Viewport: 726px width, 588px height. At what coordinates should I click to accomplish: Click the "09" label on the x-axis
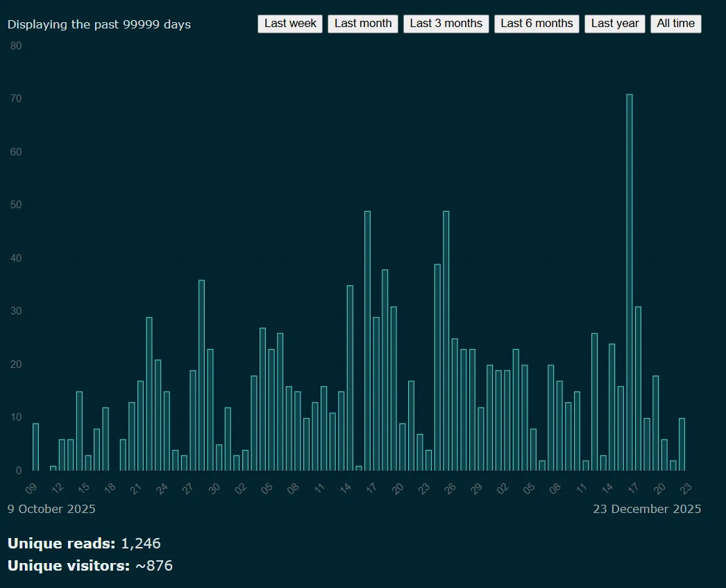(32, 488)
